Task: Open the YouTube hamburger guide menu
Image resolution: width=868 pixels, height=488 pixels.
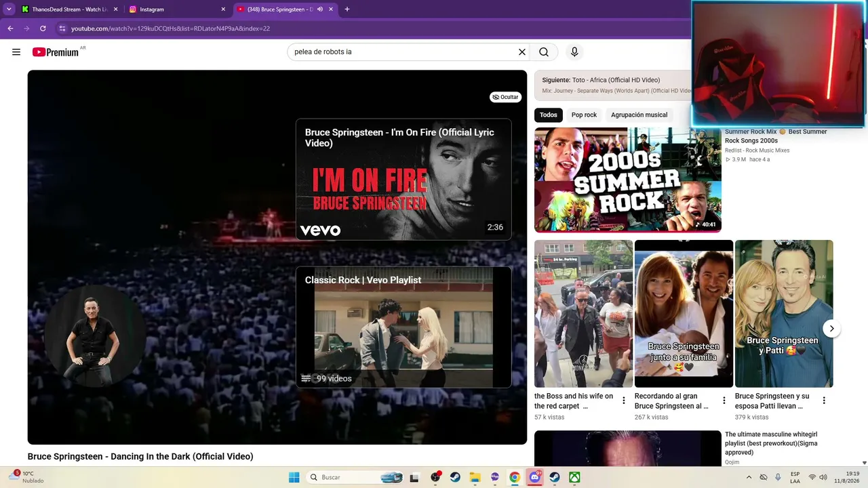Action: pyautogui.click(x=16, y=52)
